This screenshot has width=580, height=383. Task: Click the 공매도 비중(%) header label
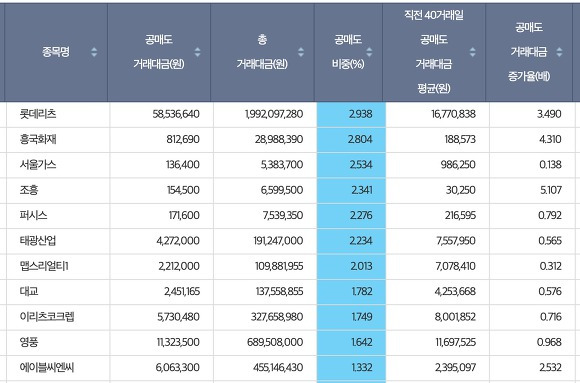coord(348,52)
